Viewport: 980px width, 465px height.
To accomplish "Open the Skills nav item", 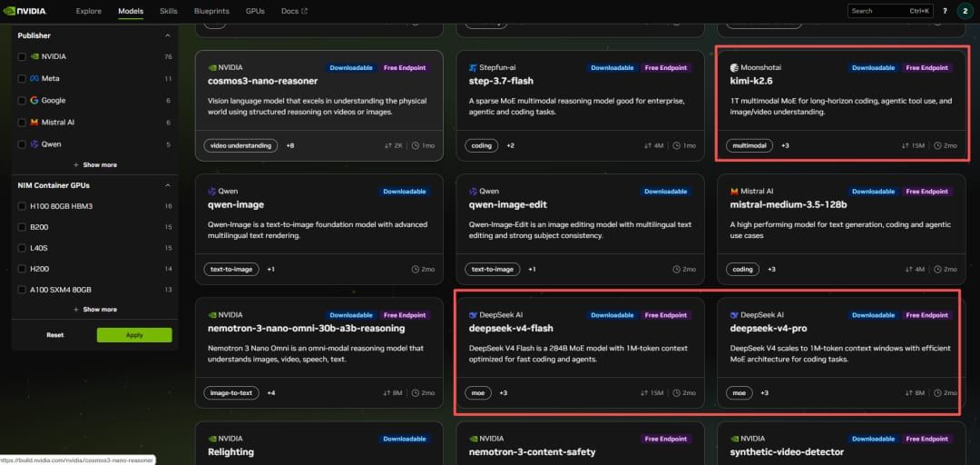I will point(168,11).
